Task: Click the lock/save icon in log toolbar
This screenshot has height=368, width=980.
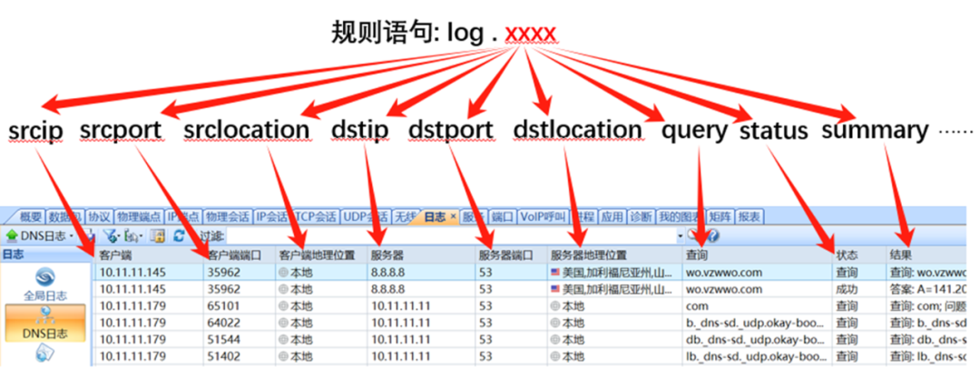Action: point(156,236)
